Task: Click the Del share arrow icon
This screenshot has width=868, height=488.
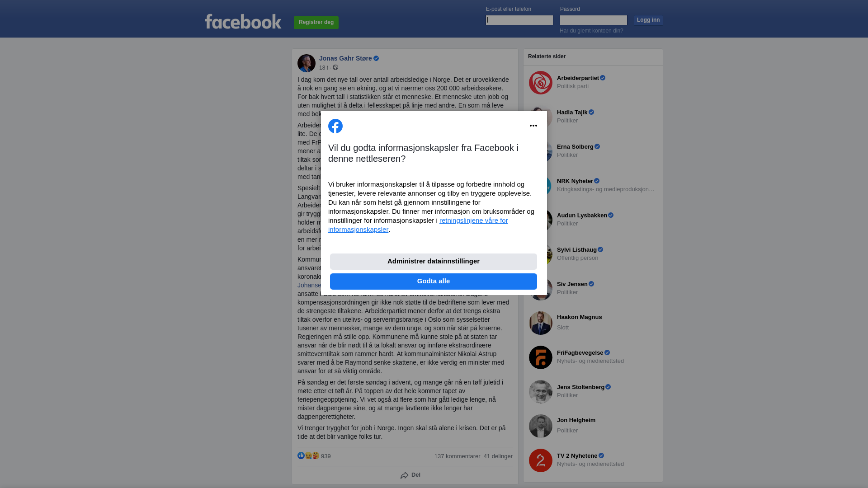Action: tap(405, 475)
